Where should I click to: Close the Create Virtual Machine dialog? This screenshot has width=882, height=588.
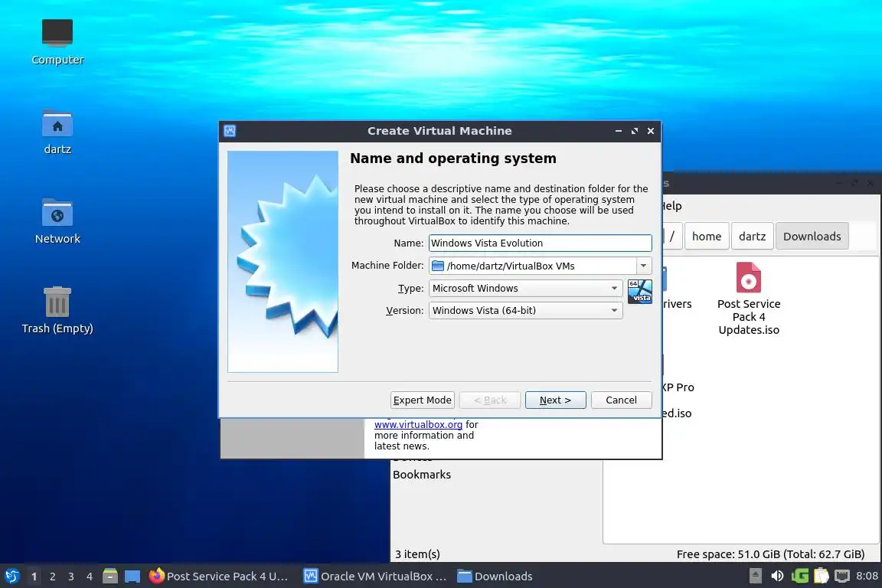click(x=650, y=131)
